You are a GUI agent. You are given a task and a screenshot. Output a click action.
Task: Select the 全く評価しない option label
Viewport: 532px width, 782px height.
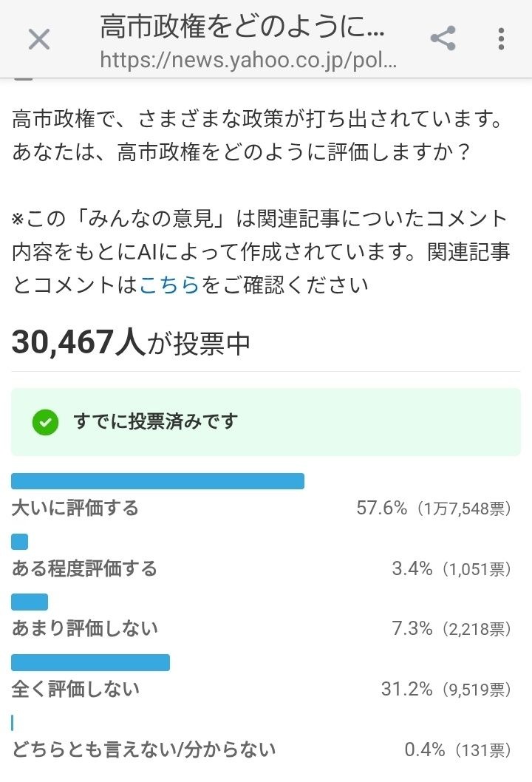[x=75, y=689]
